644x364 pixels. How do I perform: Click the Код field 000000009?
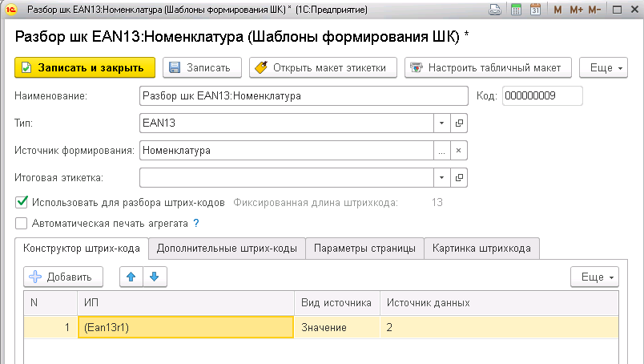(x=542, y=96)
